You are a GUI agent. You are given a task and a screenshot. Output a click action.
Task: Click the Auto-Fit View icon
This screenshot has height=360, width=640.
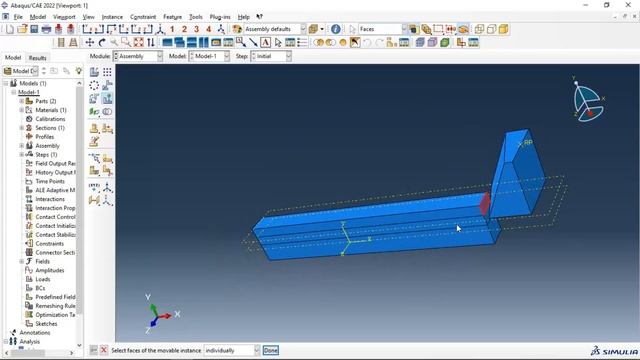coord(138,42)
